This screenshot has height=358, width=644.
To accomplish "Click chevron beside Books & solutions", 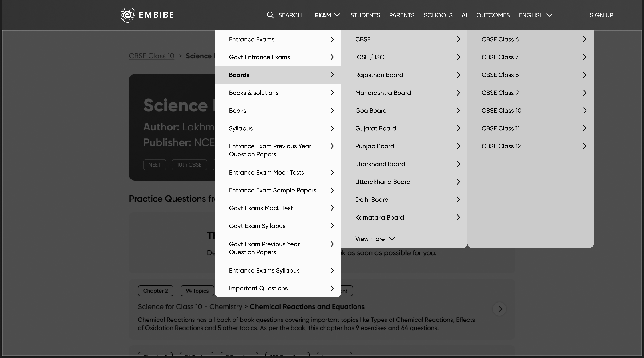I will point(332,93).
